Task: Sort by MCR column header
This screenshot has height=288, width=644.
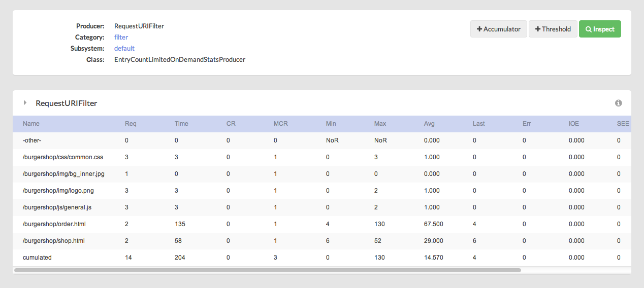Action: pyautogui.click(x=281, y=124)
